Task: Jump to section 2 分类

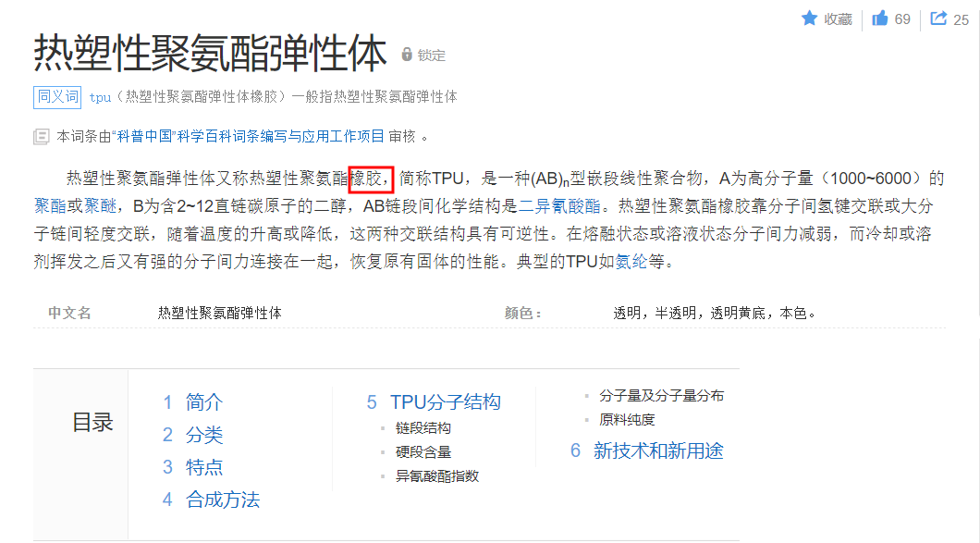Action: click(203, 435)
